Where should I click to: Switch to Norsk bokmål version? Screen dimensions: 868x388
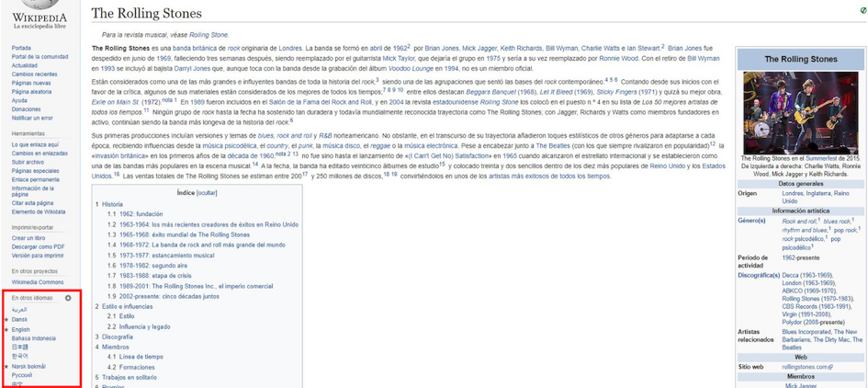click(x=28, y=366)
